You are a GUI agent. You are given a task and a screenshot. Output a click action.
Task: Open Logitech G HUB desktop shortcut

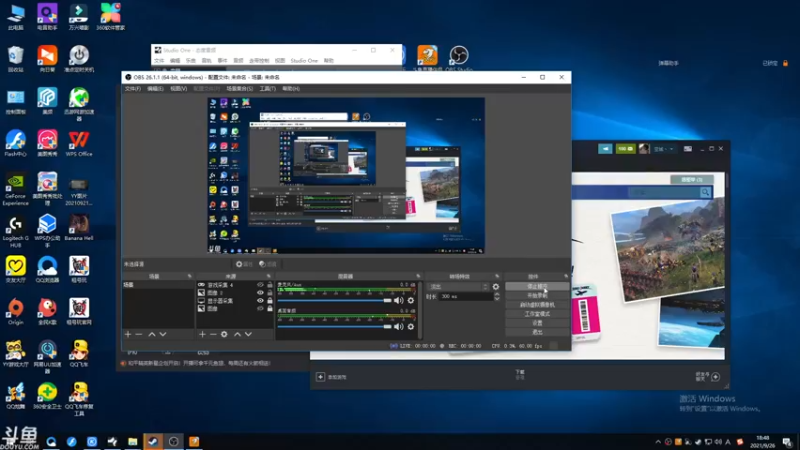tap(15, 232)
